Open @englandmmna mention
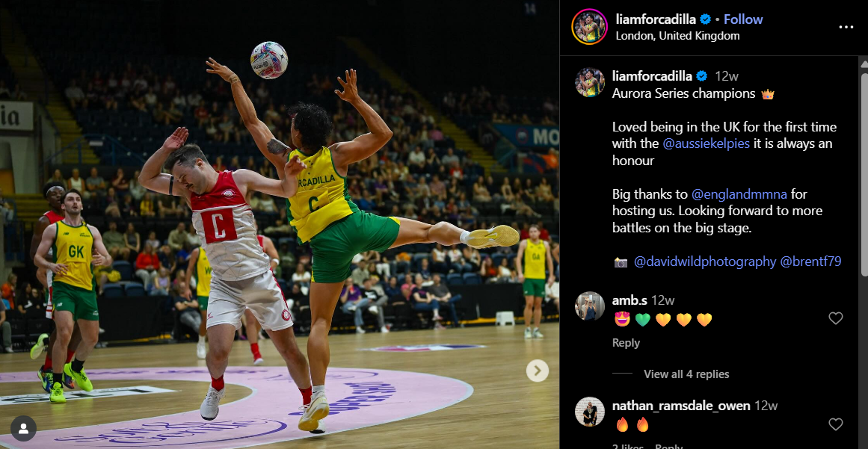This screenshot has width=868, height=449. (739, 194)
